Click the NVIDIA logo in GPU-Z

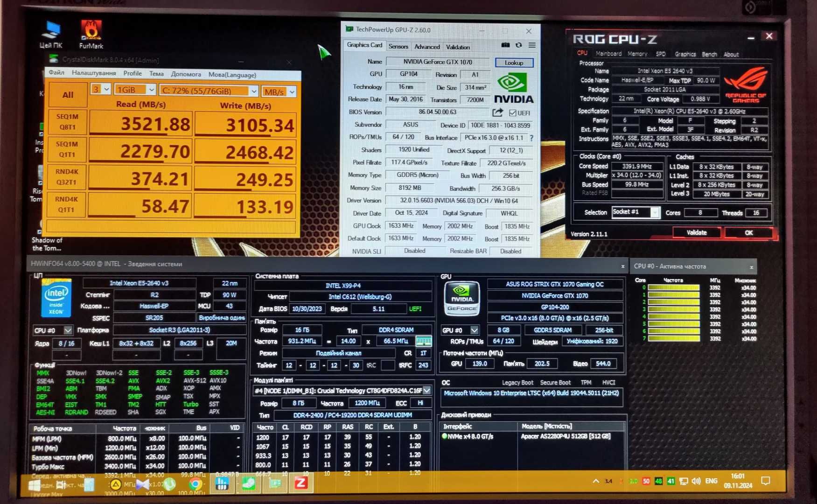click(514, 89)
